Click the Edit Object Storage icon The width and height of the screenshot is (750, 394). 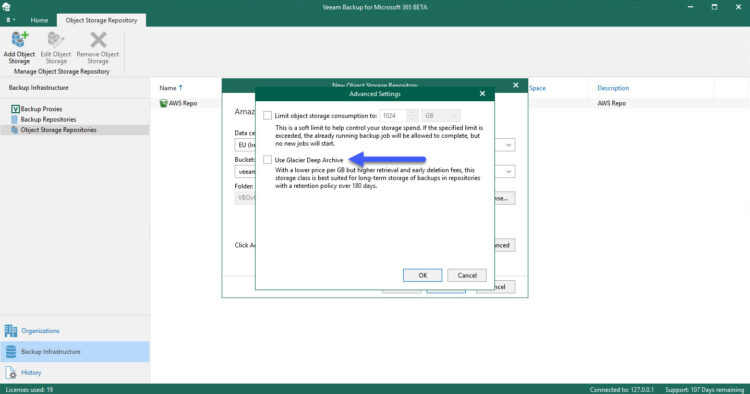55,40
